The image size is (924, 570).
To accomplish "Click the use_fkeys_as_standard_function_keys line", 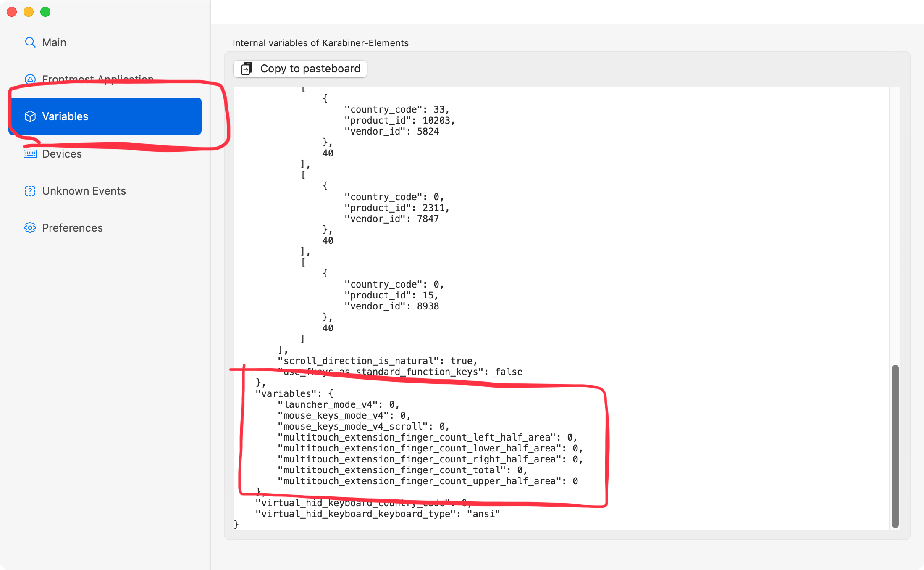I will pos(400,372).
